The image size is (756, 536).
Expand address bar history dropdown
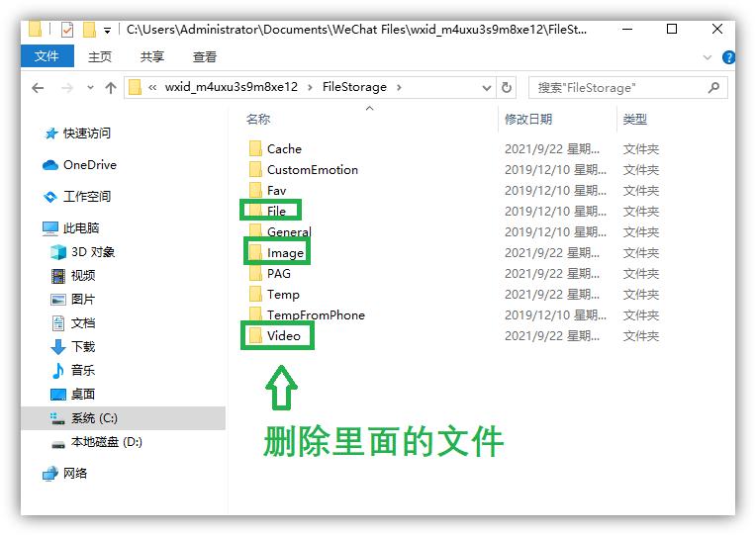click(487, 88)
